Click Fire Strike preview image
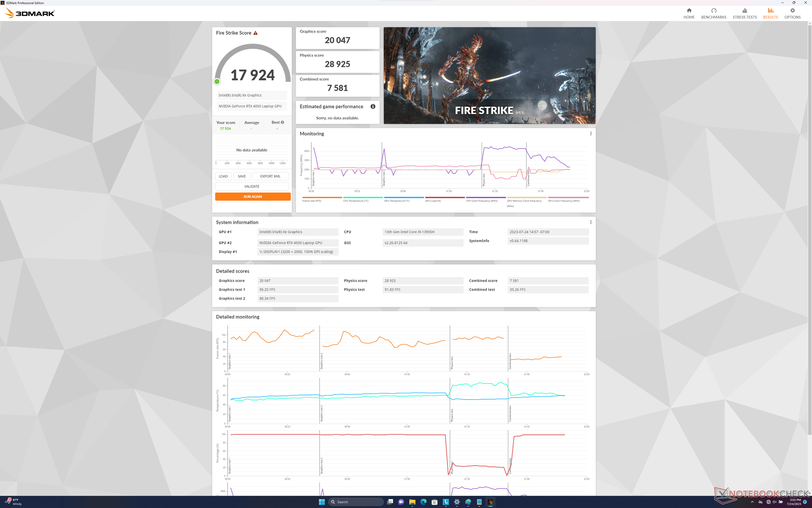 pyautogui.click(x=489, y=76)
